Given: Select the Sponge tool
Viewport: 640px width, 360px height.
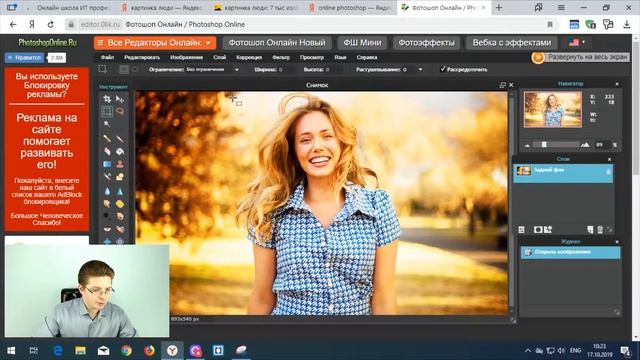Looking at the screenshot, I should (120, 203).
